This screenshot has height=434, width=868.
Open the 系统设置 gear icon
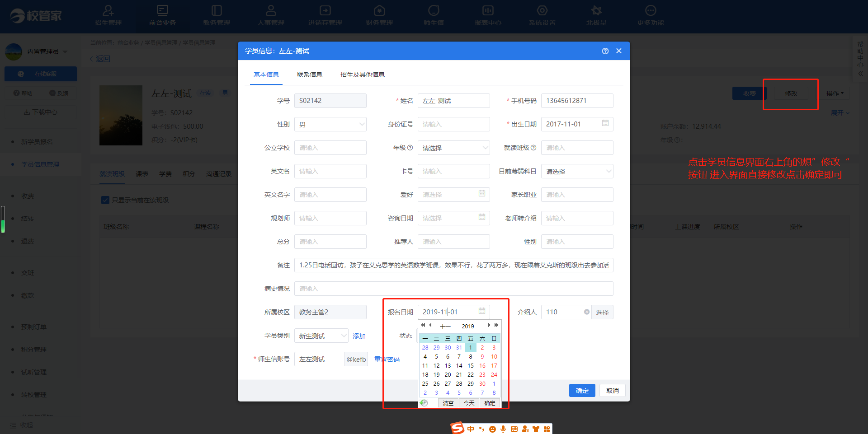[542, 10]
